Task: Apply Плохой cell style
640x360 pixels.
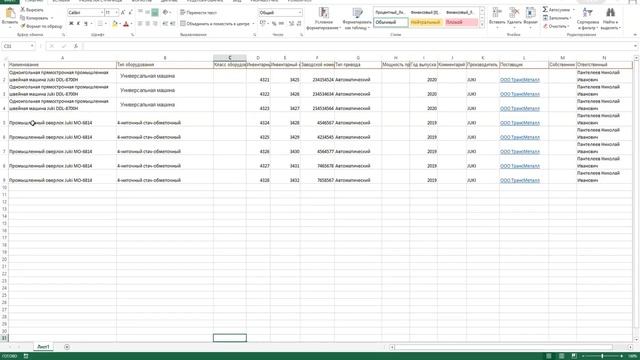Action: 461,22
